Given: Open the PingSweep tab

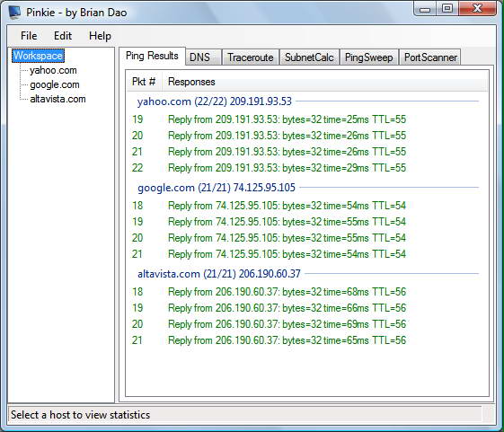Looking at the screenshot, I should 368,57.
